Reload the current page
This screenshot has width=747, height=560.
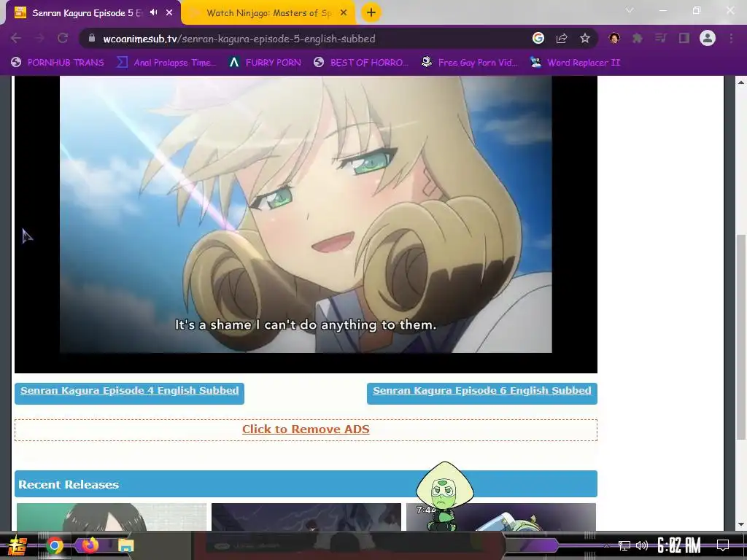point(63,38)
